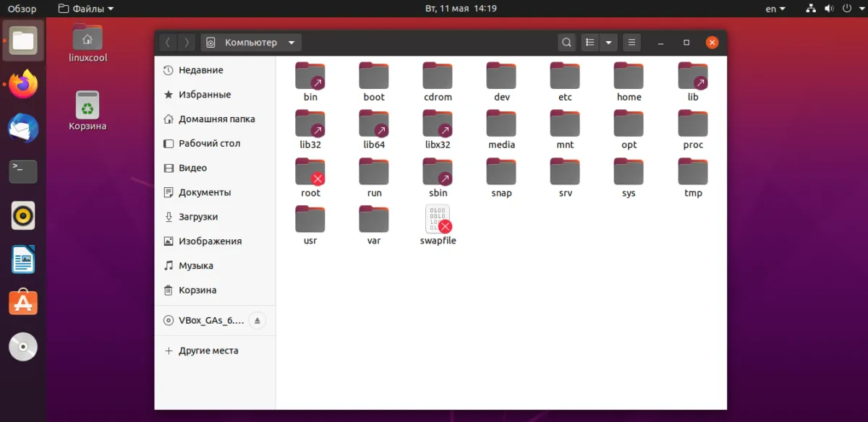The image size is (868, 422).
Task: Click the search button in Files toolbar
Action: (x=566, y=43)
